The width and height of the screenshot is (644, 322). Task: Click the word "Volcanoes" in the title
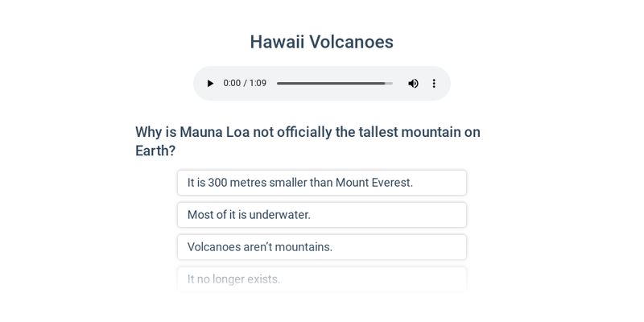tap(351, 42)
